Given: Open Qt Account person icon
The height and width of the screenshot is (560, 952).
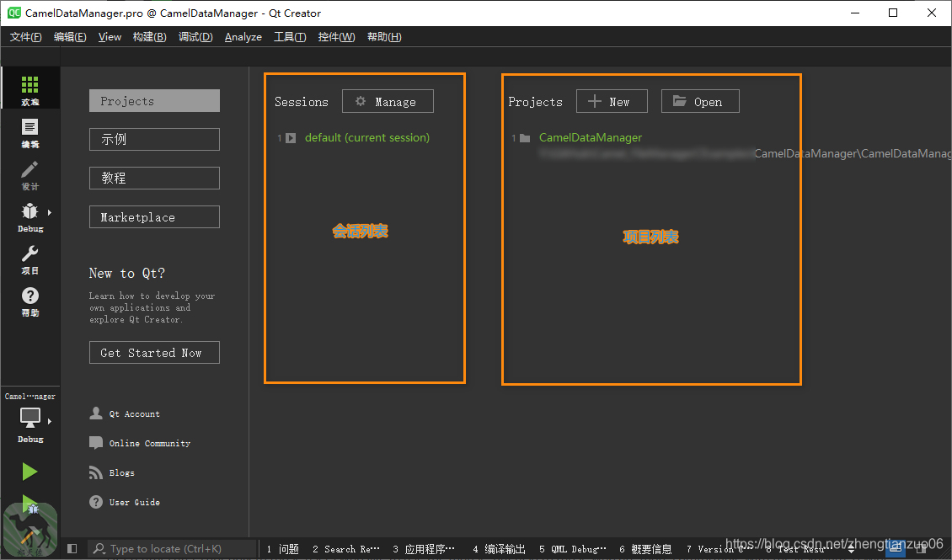Looking at the screenshot, I should pos(96,413).
